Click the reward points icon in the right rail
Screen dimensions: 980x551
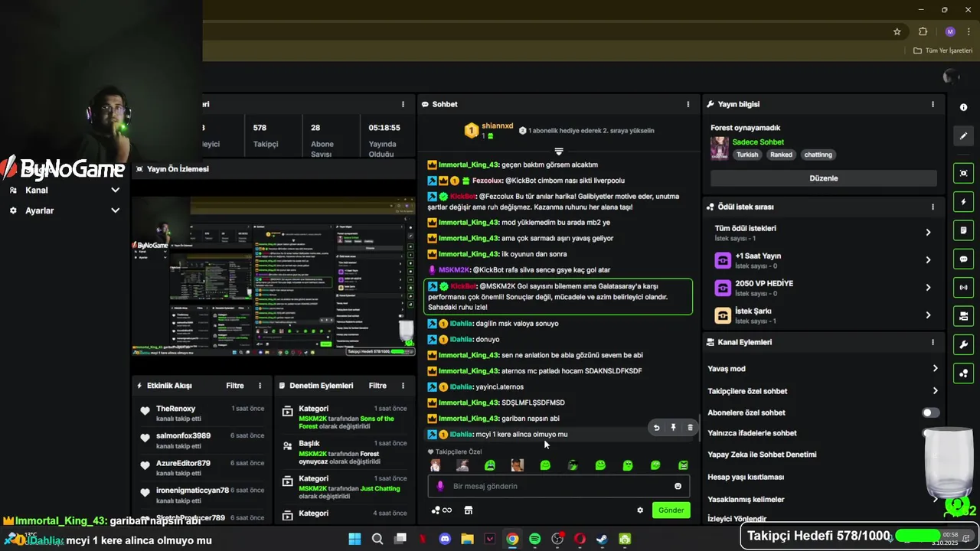click(x=963, y=373)
